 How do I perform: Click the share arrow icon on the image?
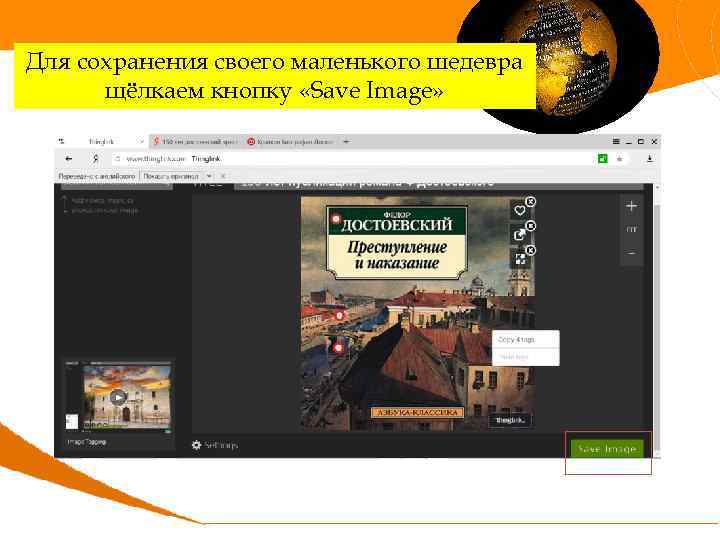tap(519, 235)
